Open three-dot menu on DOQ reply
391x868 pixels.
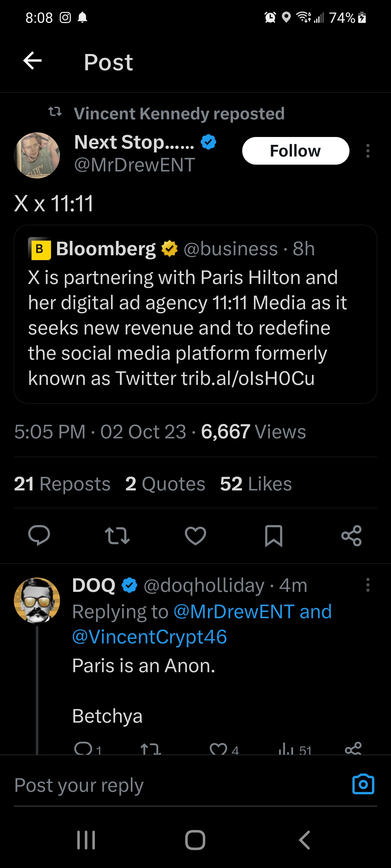tap(368, 585)
